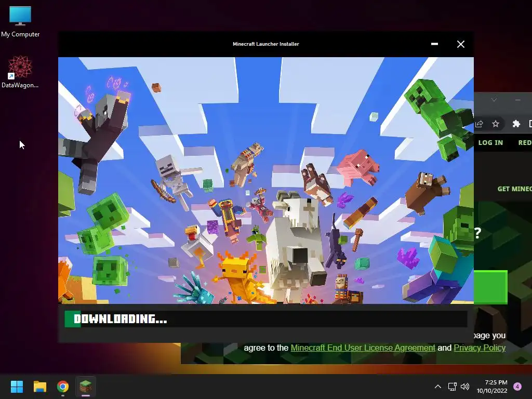Close the Minecraft Launcher Installer window
532x399 pixels.
[x=460, y=44]
